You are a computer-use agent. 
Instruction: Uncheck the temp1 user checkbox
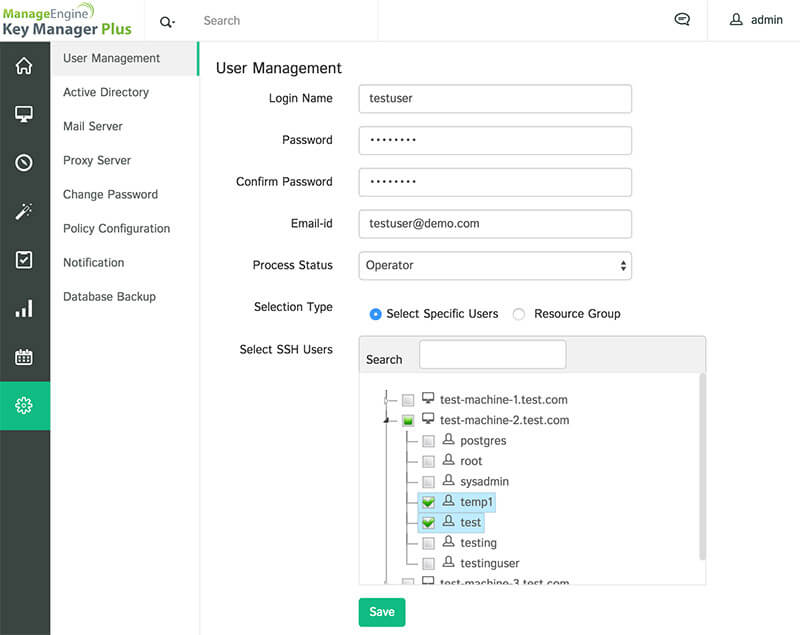coord(429,502)
